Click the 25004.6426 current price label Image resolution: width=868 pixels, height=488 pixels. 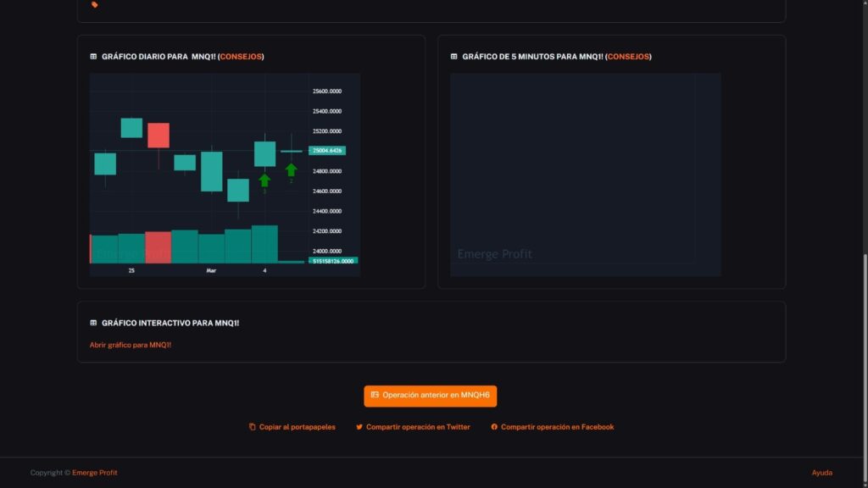[326, 151]
